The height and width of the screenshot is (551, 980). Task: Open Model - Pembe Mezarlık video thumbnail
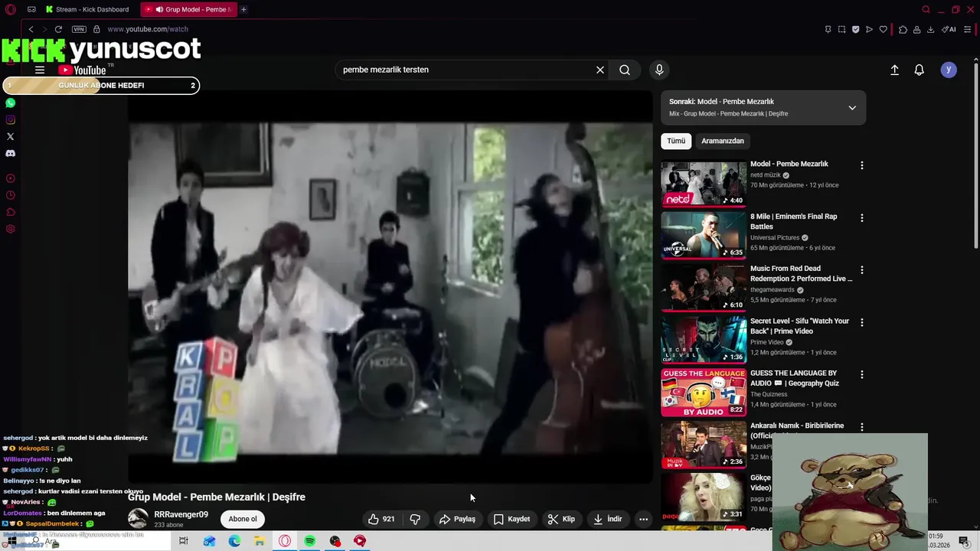(x=704, y=183)
